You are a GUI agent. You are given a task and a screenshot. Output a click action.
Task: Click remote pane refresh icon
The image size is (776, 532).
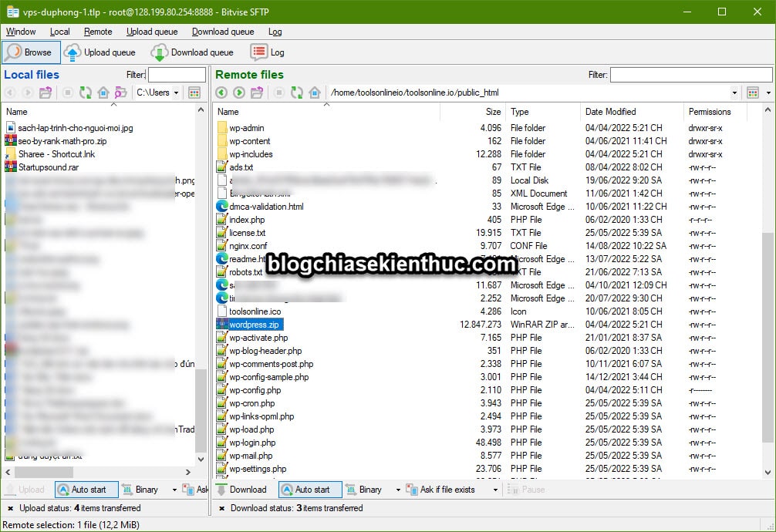(x=297, y=93)
